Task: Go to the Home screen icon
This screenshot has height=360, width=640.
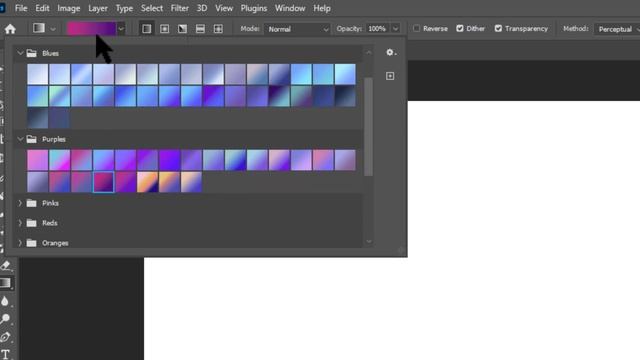Action: tap(10, 29)
